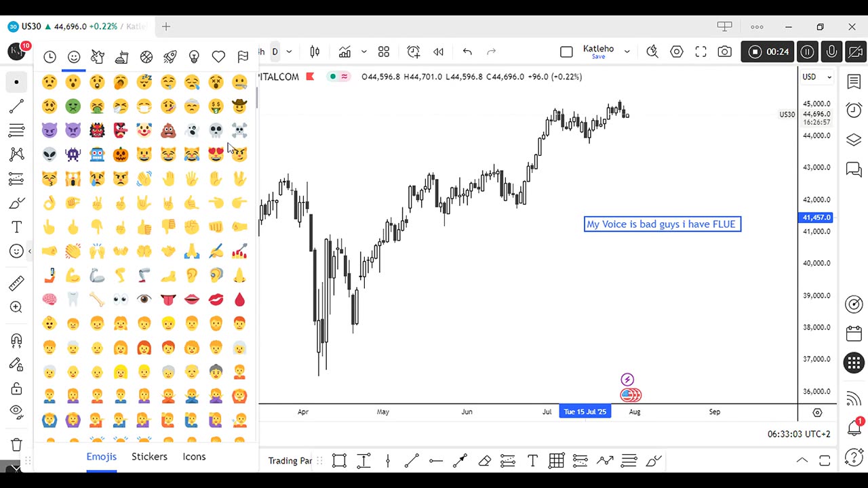Image resolution: width=868 pixels, height=488 pixels.
Task: Open the Katleho layout dropdown arrow
Action: coord(627,52)
